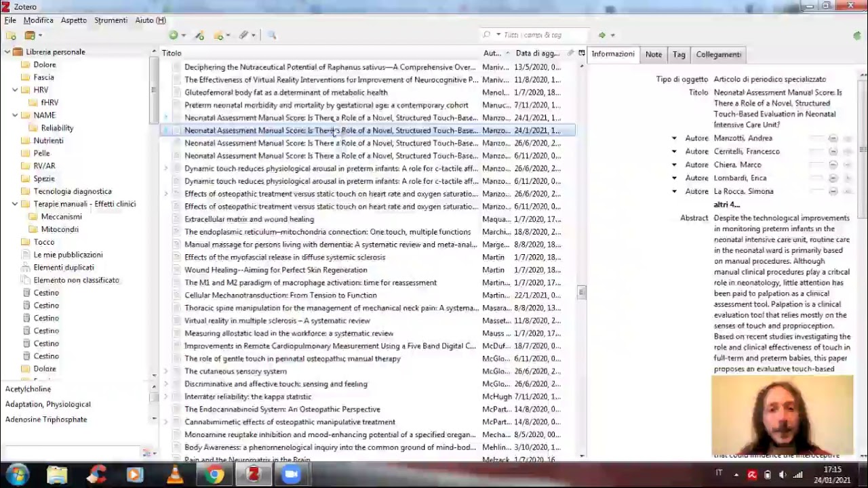Open the Aspetto menu

(74, 20)
